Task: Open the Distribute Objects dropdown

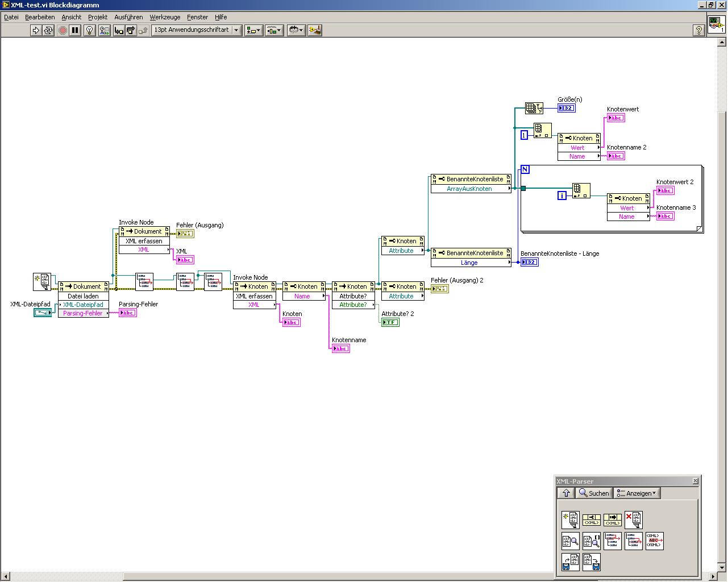Action: 274,30
